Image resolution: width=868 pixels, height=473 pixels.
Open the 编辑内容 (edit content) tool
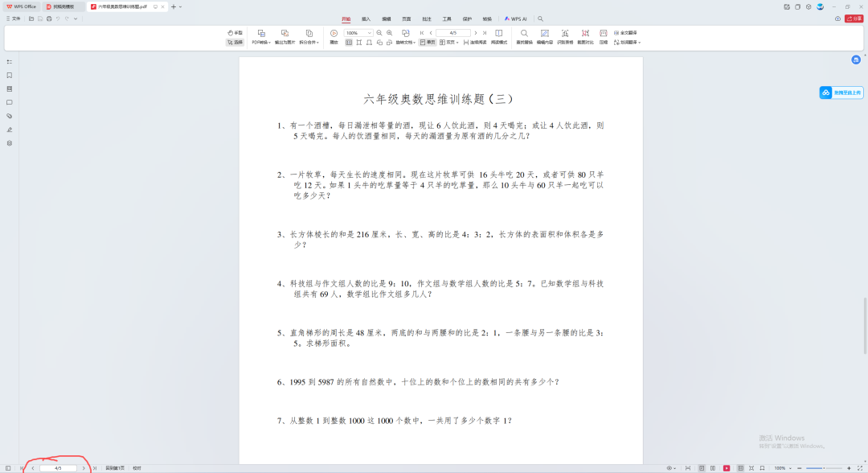point(546,34)
